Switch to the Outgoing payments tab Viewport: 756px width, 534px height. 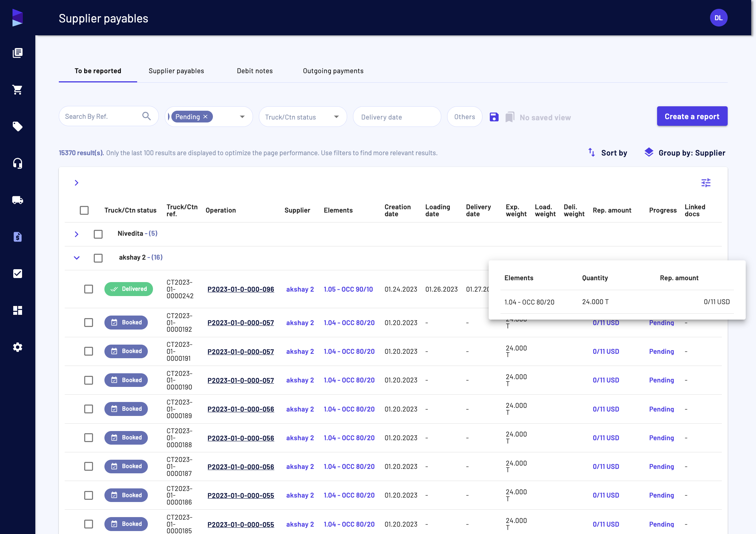click(333, 71)
